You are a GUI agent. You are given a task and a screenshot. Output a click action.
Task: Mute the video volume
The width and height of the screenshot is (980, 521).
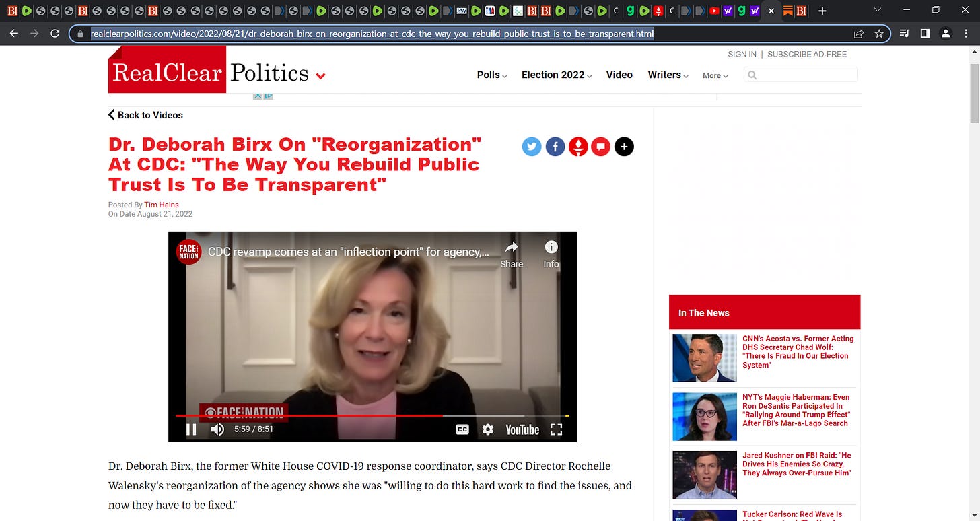217,429
